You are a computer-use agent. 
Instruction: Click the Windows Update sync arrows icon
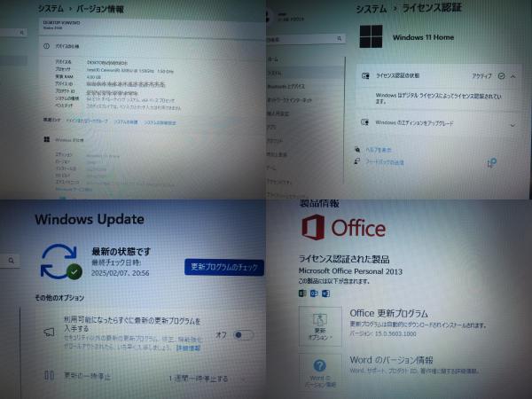tap(61, 262)
